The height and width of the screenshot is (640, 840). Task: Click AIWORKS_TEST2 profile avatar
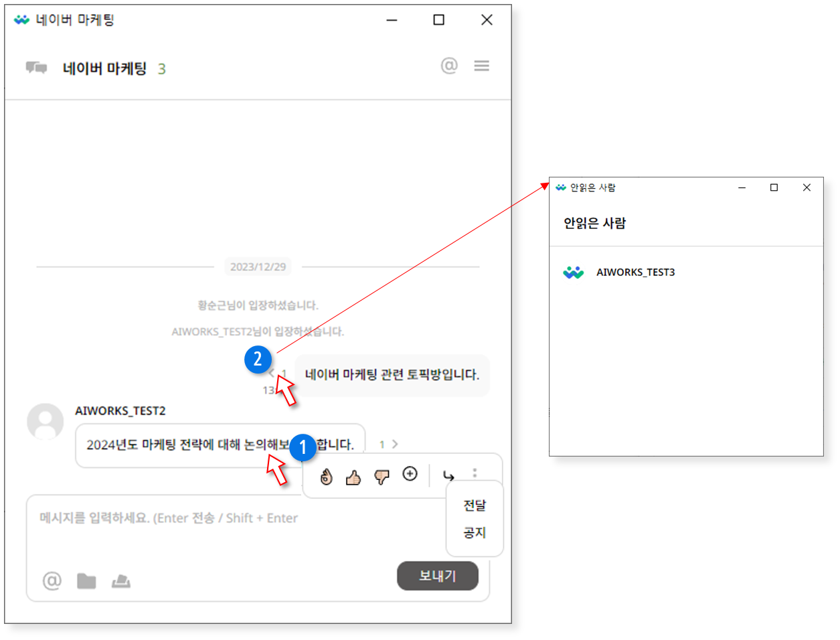click(x=46, y=421)
